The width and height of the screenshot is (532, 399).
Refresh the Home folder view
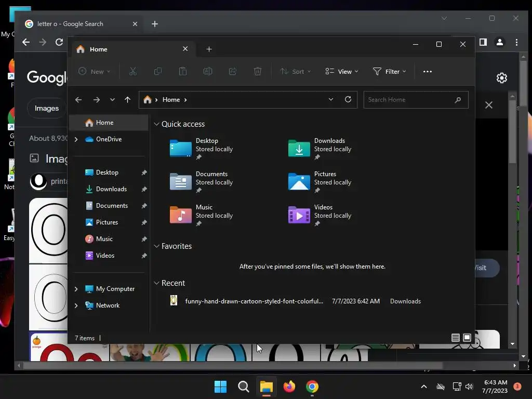(348, 99)
